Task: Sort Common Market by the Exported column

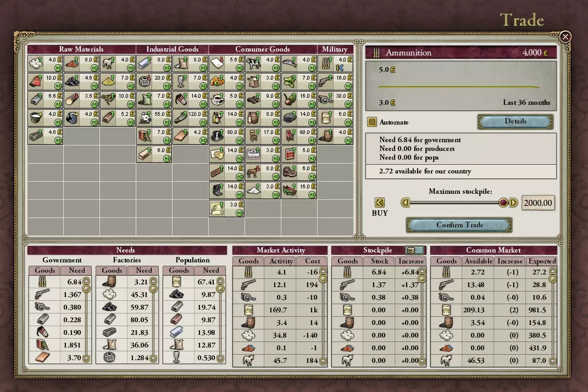Action: click(x=542, y=261)
